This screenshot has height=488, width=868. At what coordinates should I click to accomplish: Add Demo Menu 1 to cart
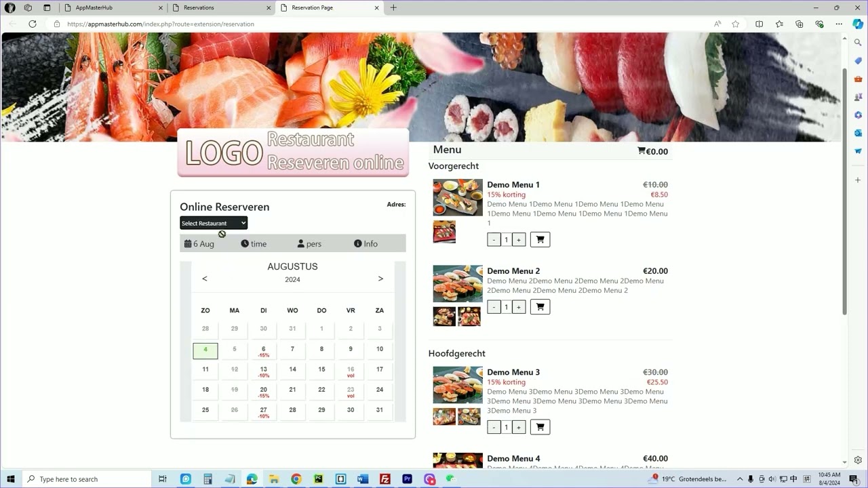coord(540,239)
